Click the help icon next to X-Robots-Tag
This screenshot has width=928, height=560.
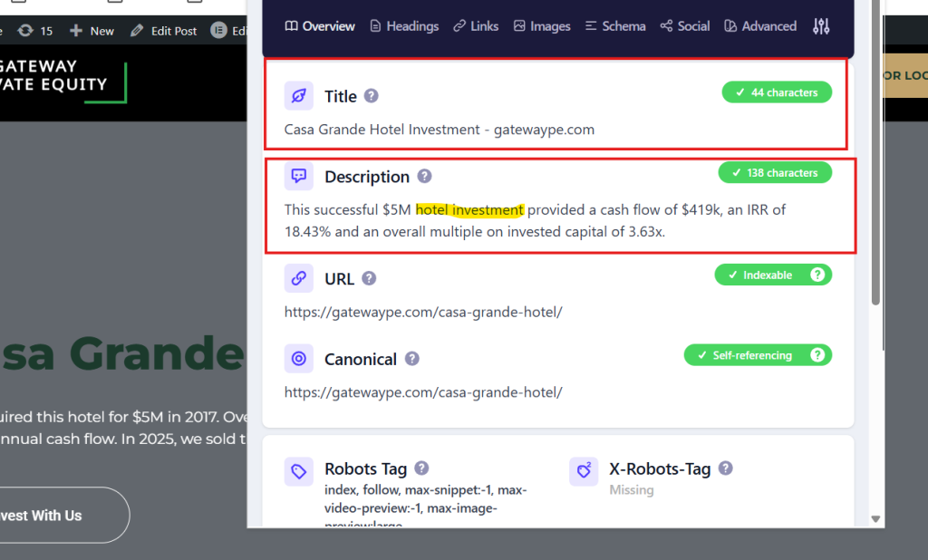pos(726,468)
